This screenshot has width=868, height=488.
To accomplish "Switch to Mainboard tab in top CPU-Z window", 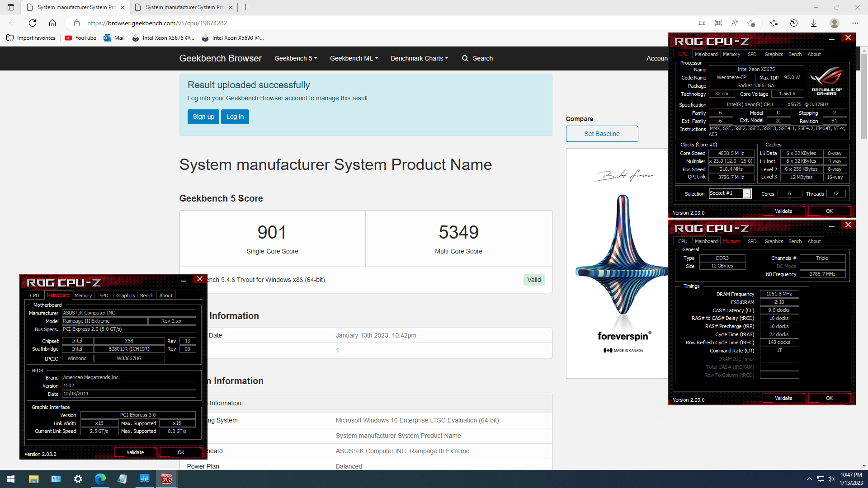I will click(706, 54).
